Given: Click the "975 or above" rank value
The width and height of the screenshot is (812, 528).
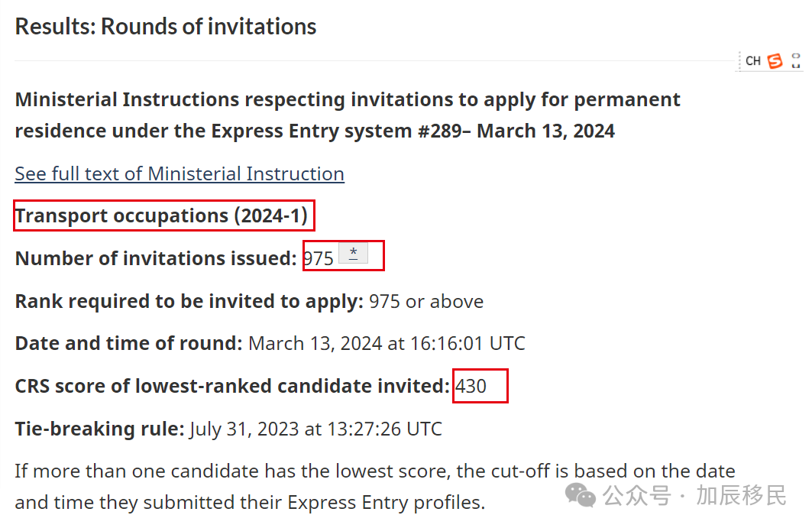Looking at the screenshot, I should pos(426,301).
